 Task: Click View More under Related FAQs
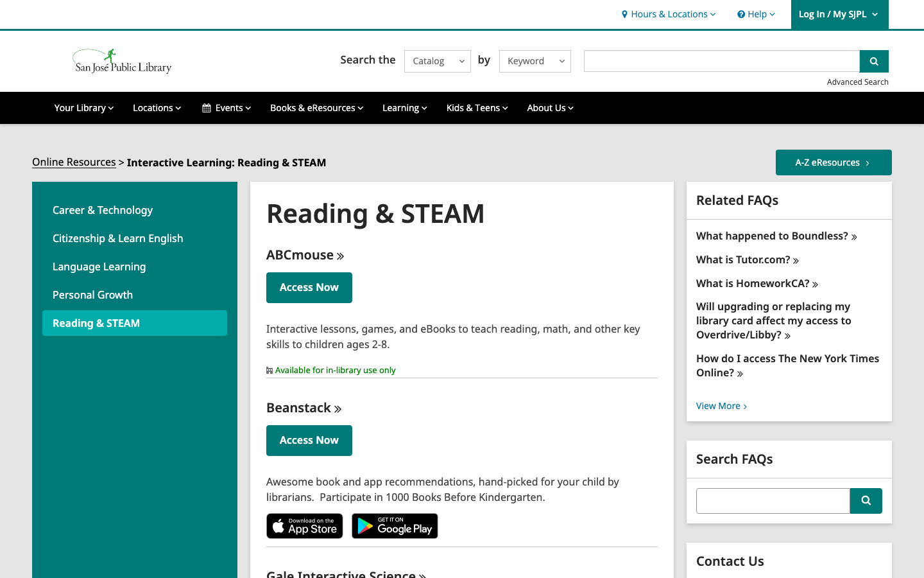722,406
